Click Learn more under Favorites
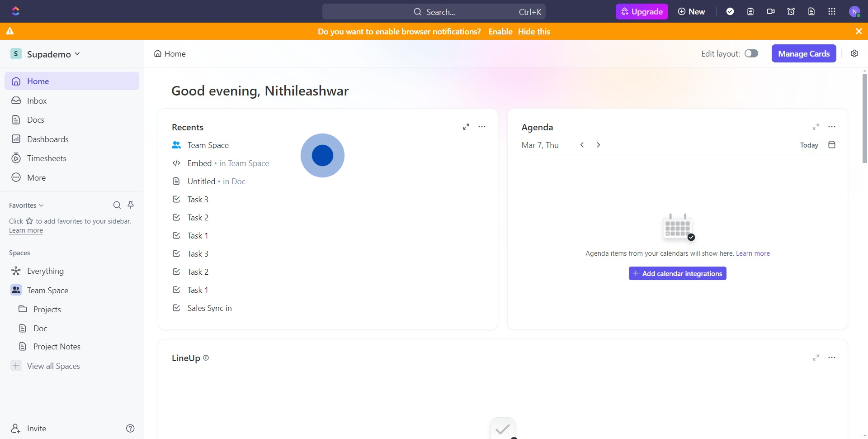868x439 pixels. pyautogui.click(x=26, y=230)
